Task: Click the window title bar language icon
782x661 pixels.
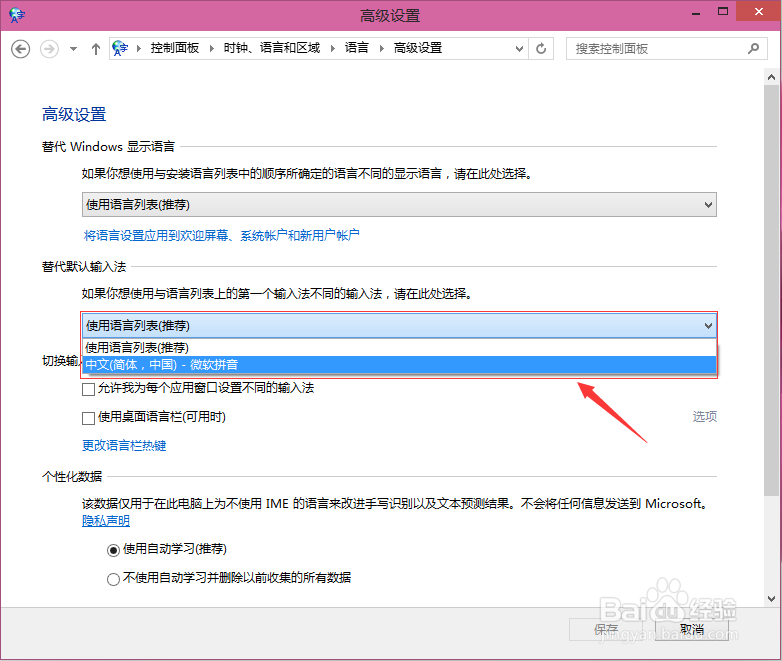Action: [x=17, y=15]
